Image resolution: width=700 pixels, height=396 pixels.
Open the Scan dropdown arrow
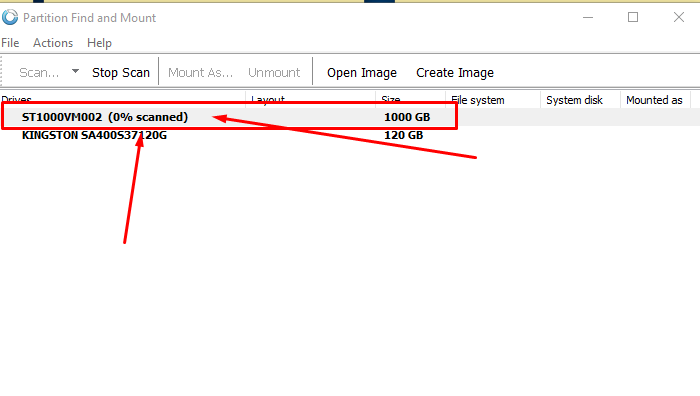[75, 71]
